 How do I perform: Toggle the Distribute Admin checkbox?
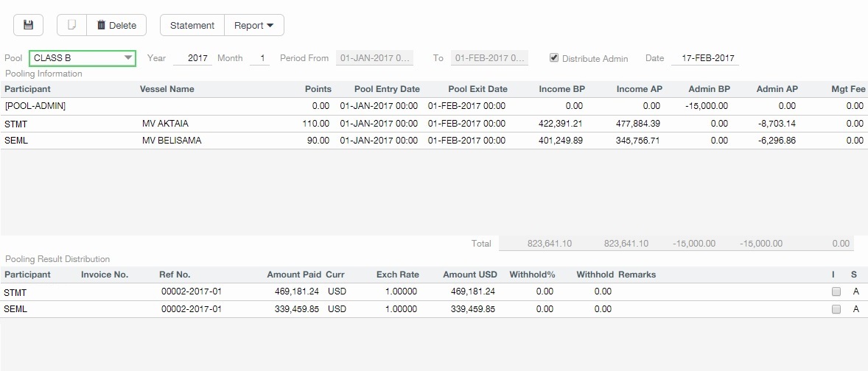[554, 58]
